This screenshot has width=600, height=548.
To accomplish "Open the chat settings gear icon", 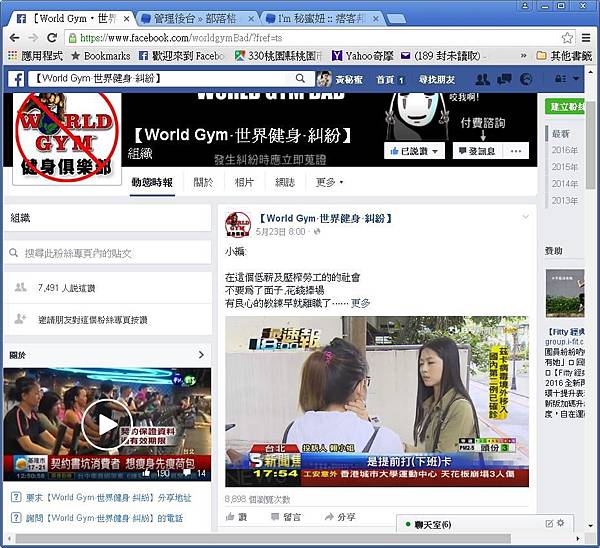I will pos(561,523).
